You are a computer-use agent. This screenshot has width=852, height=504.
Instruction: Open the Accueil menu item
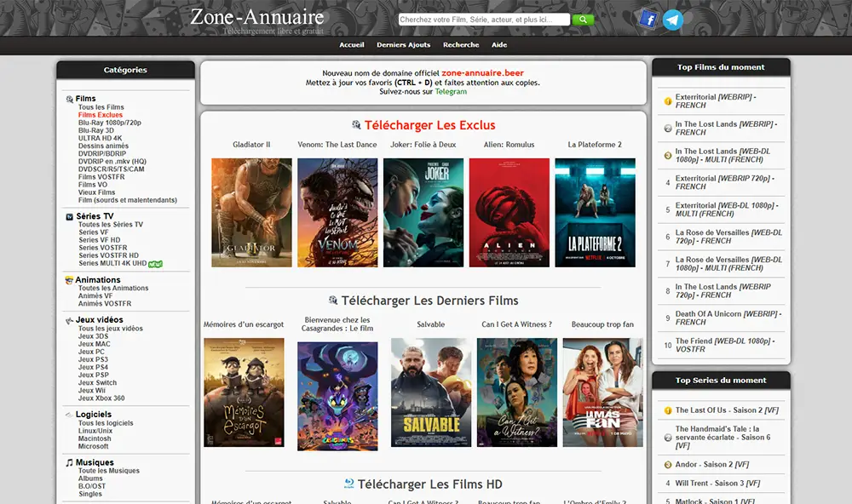coord(352,45)
